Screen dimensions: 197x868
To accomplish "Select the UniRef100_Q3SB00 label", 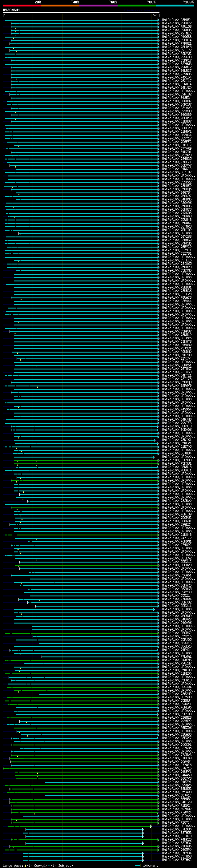I will point(176,501).
